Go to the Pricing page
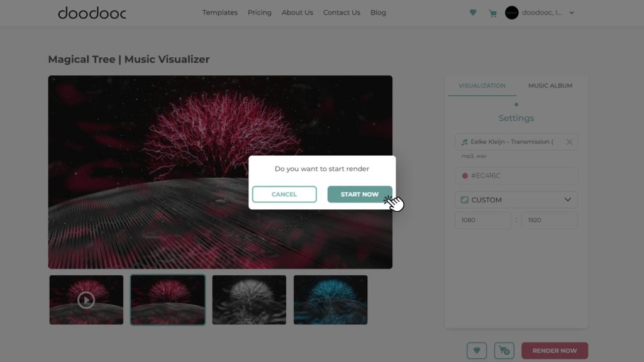The image size is (644, 362). point(259,13)
